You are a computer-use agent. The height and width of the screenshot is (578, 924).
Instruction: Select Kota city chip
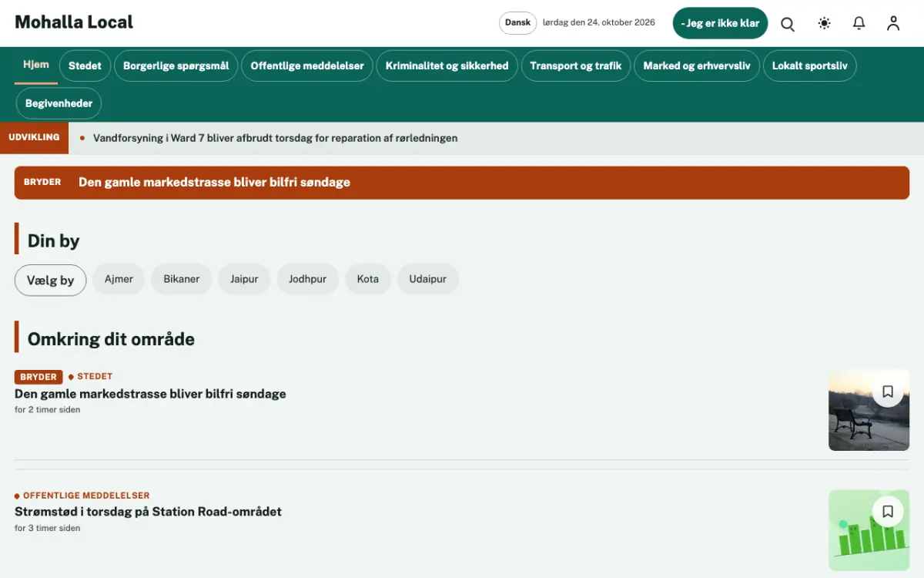[x=368, y=279]
